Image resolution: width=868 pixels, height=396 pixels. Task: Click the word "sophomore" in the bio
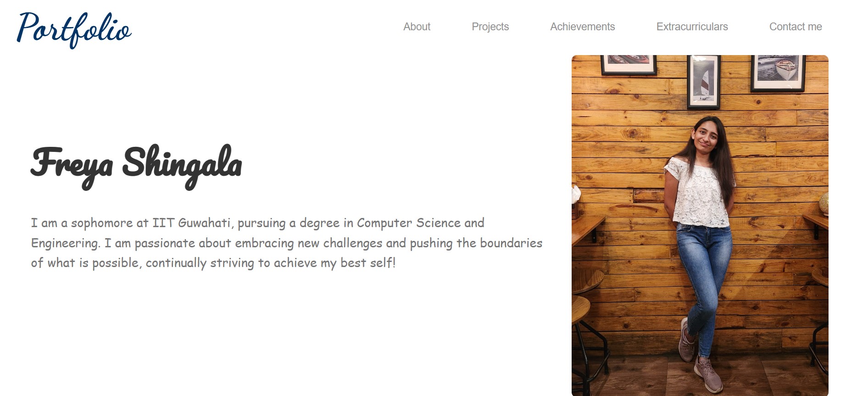point(101,223)
